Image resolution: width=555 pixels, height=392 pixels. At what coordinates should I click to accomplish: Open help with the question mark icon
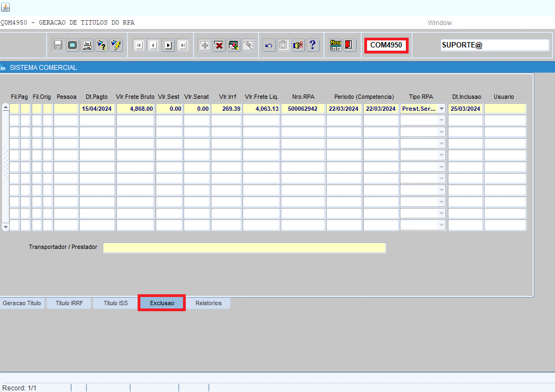tap(312, 45)
